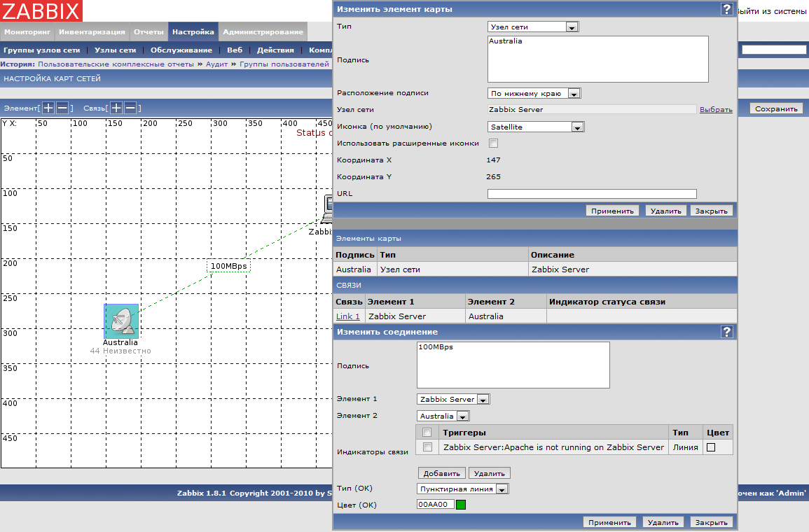Open Расположение подписи dropdown

[x=534, y=93]
